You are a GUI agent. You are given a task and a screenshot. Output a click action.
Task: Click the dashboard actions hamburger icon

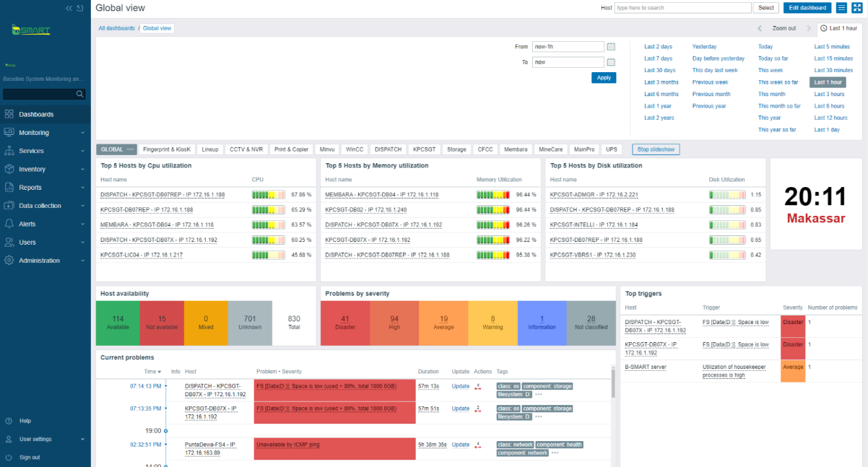tap(841, 8)
